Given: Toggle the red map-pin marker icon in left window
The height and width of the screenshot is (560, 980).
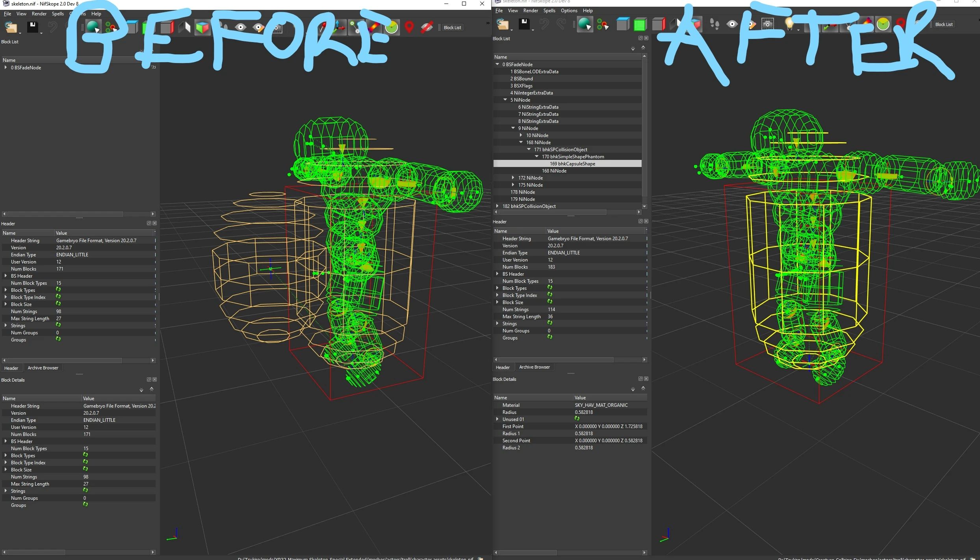Looking at the screenshot, I should click(409, 27).
